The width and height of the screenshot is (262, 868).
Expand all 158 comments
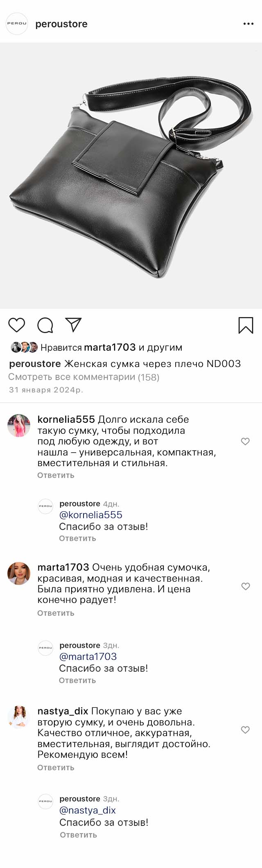(84, 377)
